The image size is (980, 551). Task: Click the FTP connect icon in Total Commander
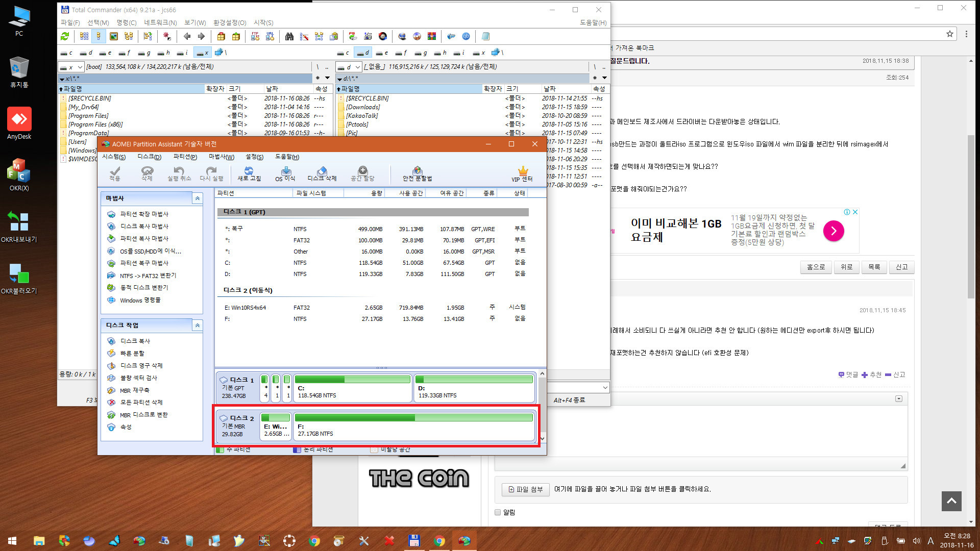click(255, 36)
